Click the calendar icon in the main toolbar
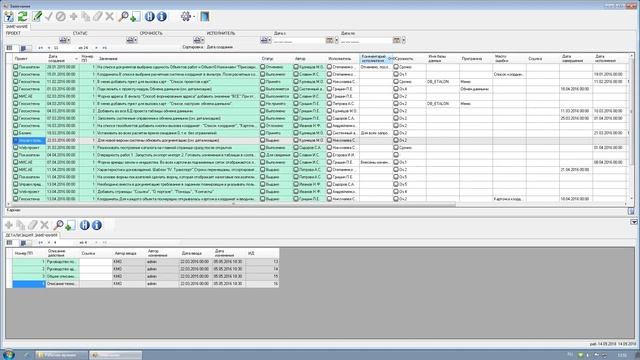 click(9, 16)
